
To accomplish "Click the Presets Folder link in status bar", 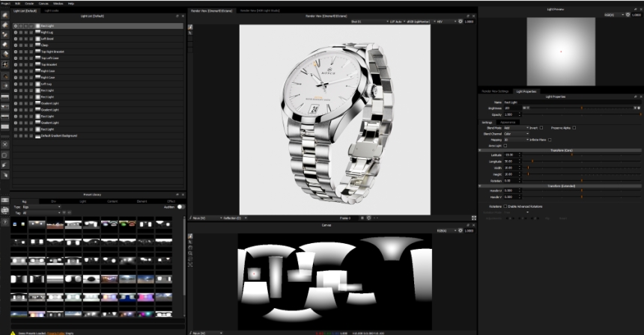I will pos(56,333).
